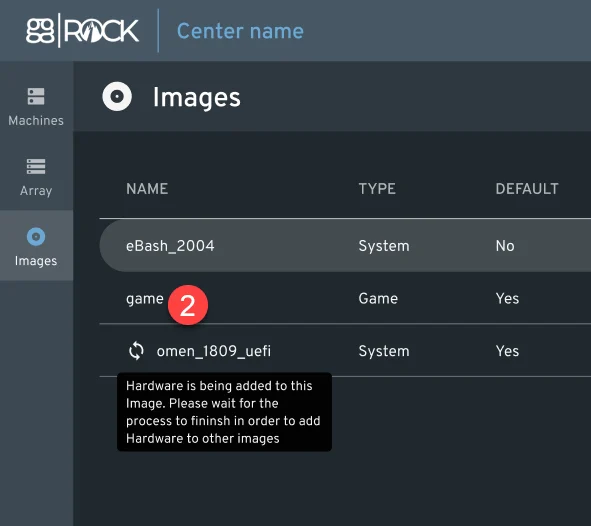Click the Machines sidebar label
The image size is (591, 526).
(36, 121)
